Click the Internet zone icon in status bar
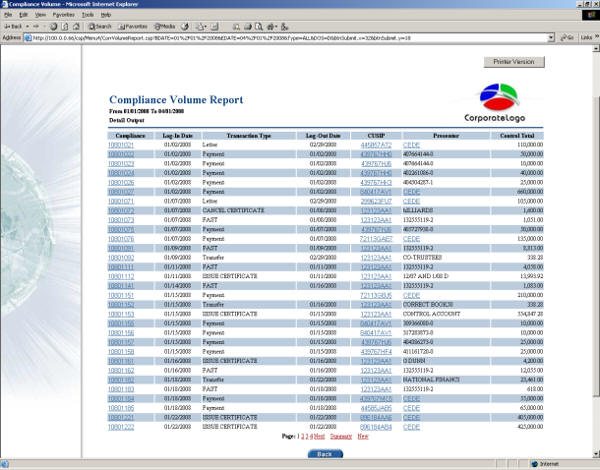600x470 pixels. (x=535, y=464)
